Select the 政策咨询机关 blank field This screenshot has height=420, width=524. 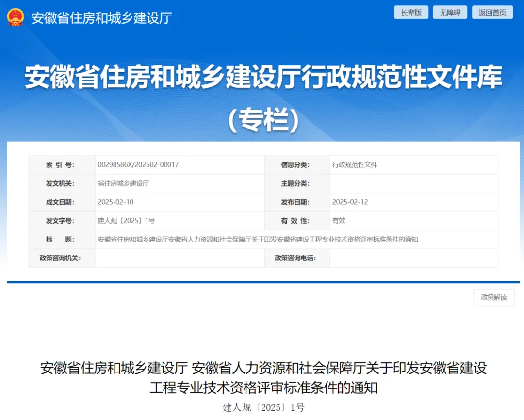180,258
